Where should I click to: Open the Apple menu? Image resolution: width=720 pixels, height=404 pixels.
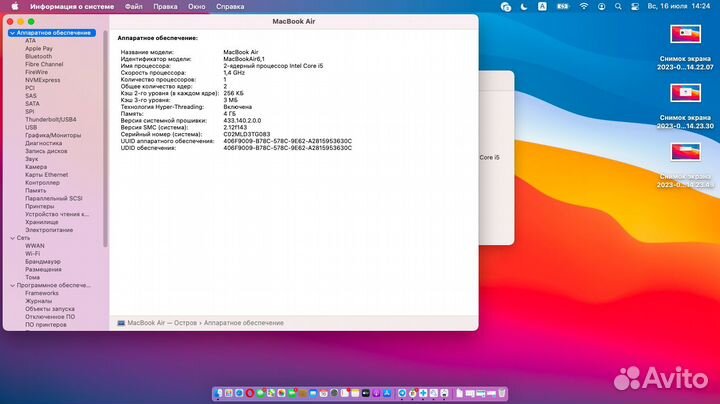15,6
